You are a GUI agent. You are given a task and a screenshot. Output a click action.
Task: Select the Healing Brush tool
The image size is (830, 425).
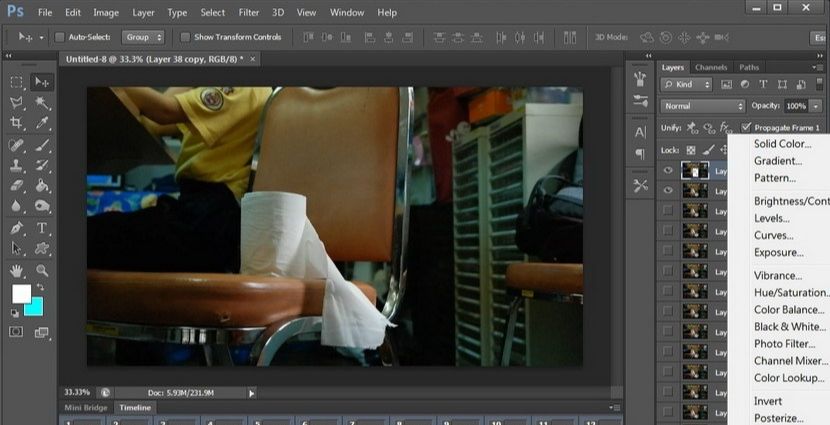[16, 145]
